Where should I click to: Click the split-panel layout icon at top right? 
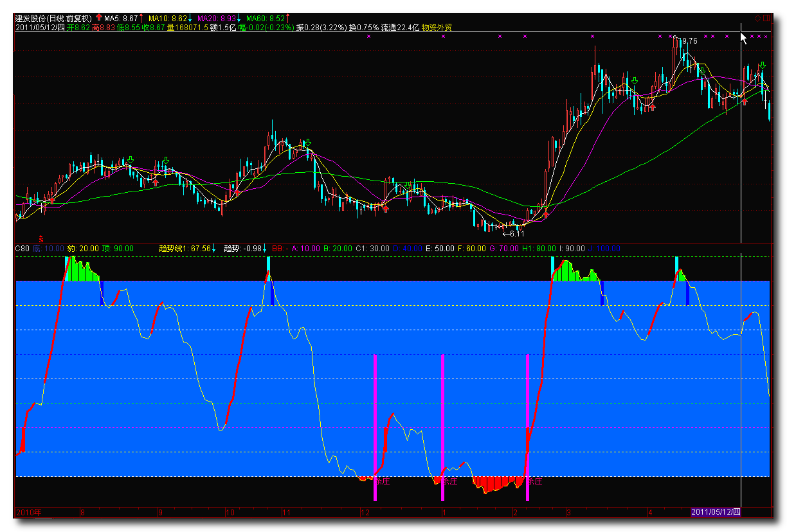pyautogui.click(x=766, y=18)
